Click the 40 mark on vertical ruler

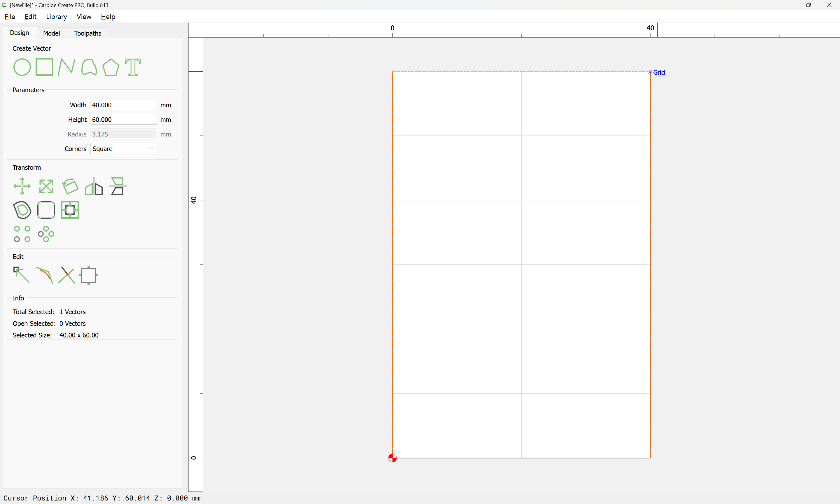pos(194,200)
